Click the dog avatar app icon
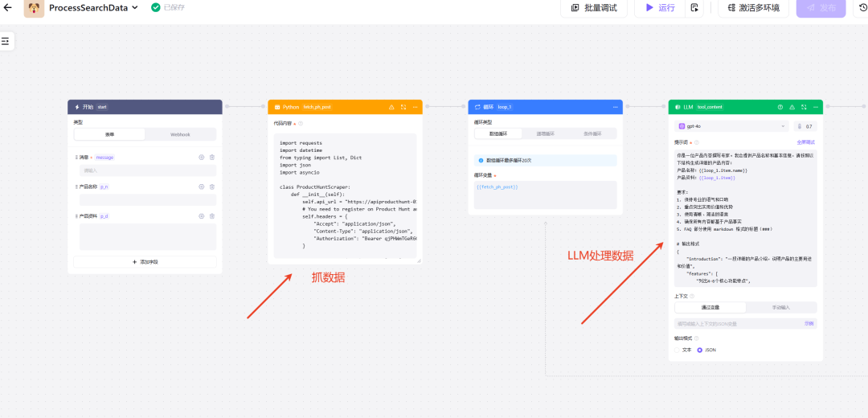The height and width of the screenshot is (418, 868). (x=34, y=8)
